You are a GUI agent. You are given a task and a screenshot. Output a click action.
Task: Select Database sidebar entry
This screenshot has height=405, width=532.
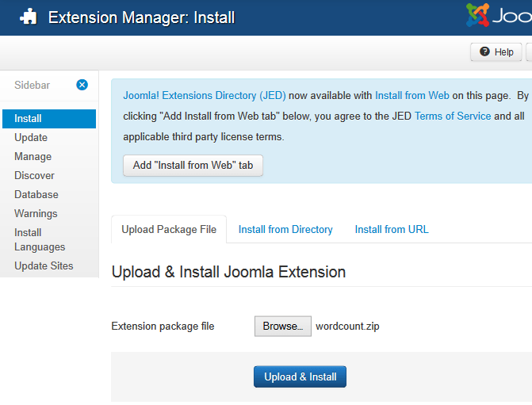pyautogui.click(x=36, y=194)
